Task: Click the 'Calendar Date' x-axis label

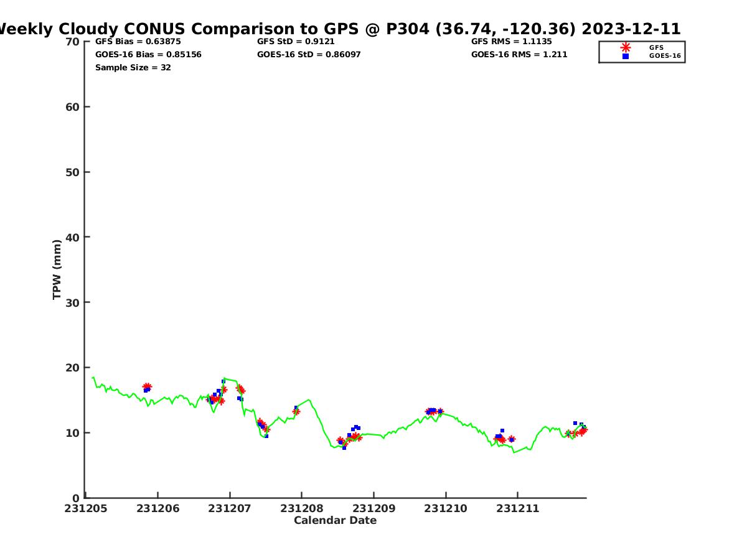Action: (335, 520)
